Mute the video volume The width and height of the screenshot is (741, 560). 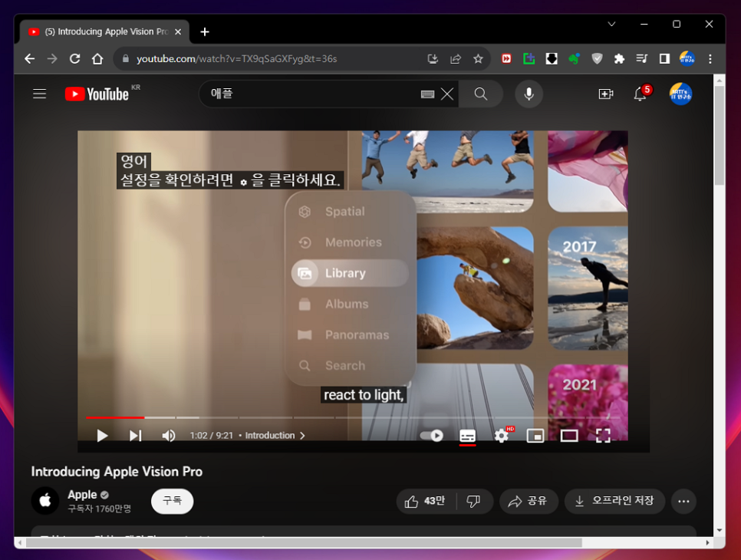pyautogui.click(x=169, y=435)
